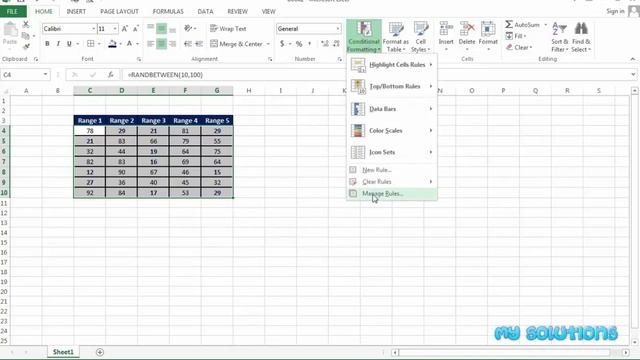Open the font size dropdown

pos(115,29)
